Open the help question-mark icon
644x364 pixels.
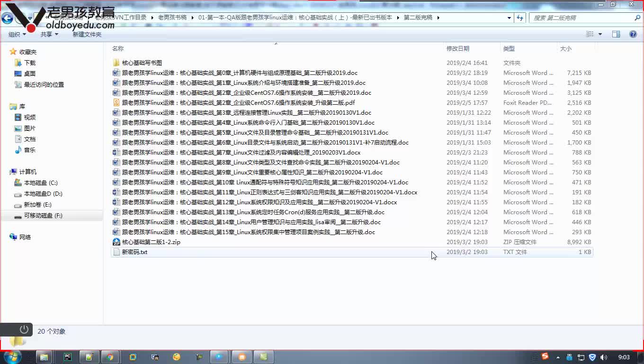(x=633, y=34)
